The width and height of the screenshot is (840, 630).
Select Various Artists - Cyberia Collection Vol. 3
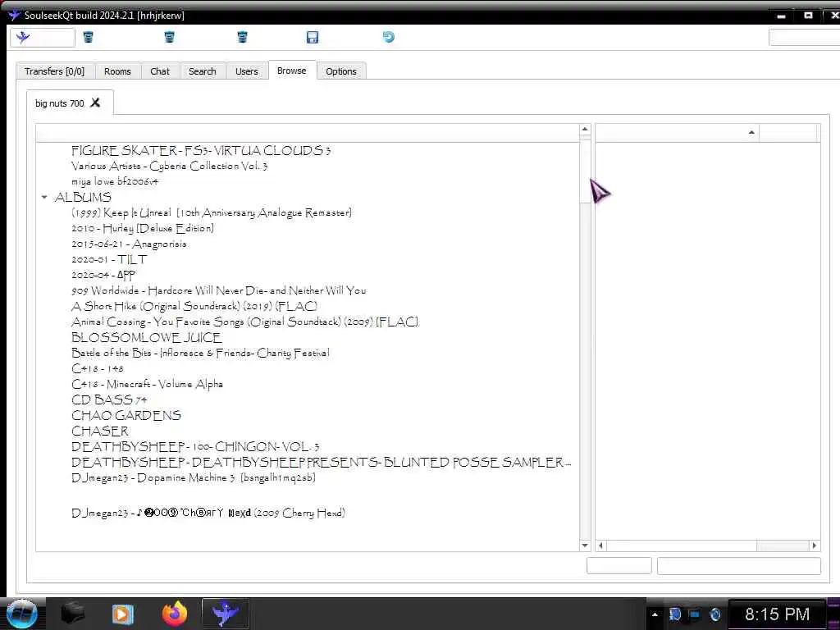point(169,166)
